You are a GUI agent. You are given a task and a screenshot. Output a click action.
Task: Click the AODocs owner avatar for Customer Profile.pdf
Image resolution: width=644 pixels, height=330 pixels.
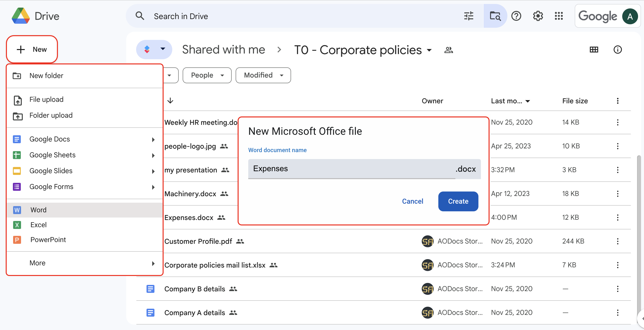[427, 241]
